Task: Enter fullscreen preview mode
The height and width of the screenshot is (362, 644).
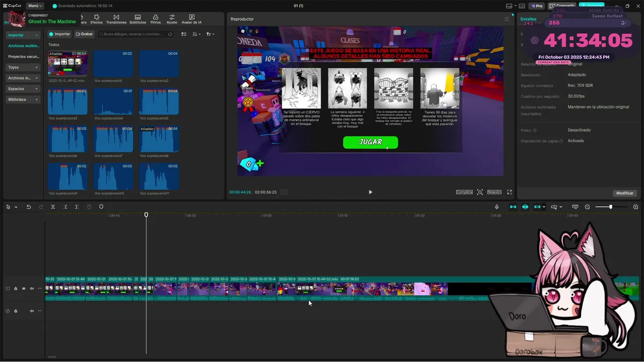Action: [509, 192]
